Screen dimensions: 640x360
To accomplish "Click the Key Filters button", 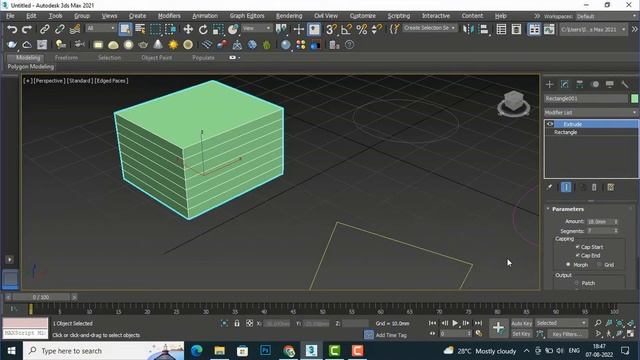I will point(567,334).
